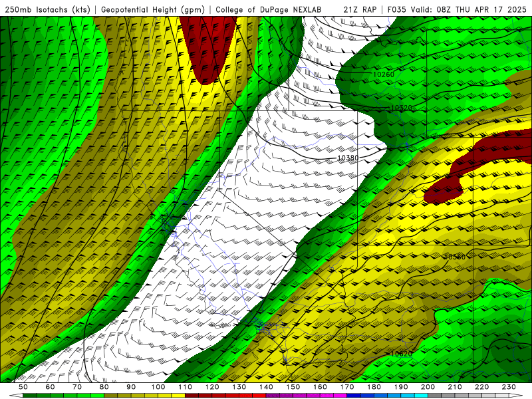The width and height of the screenshot is (532, 399).
Task: Click the 200 value on the color scale
Action: click(428, 387)
